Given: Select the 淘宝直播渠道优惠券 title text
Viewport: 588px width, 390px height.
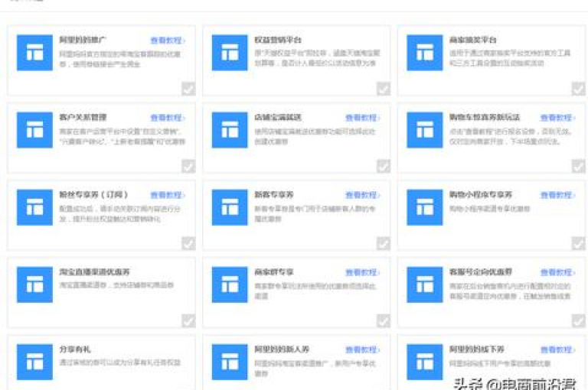Looking at the screenshot, I should 94,272.
